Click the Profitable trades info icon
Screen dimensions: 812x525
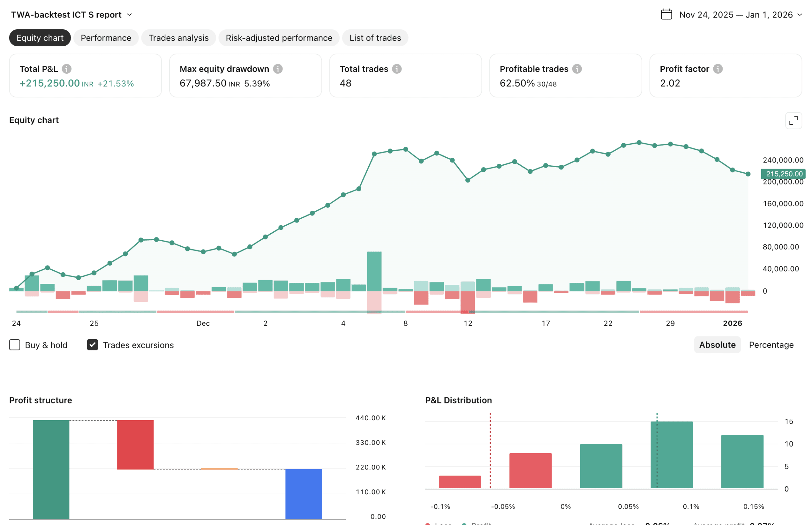click(x=577, y=69)
